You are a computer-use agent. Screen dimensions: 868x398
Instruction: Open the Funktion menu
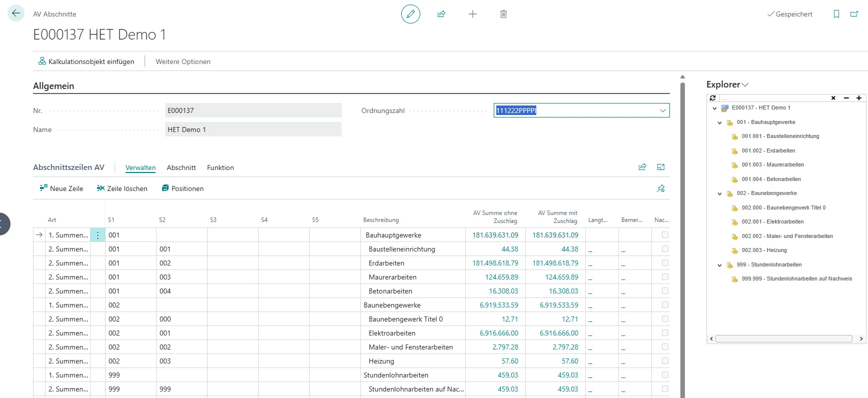coord(220,167)
